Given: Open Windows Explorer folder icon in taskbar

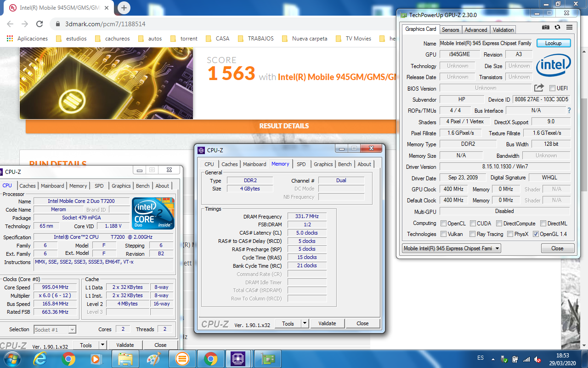Looking at the screenshot, I should point(125,359).
